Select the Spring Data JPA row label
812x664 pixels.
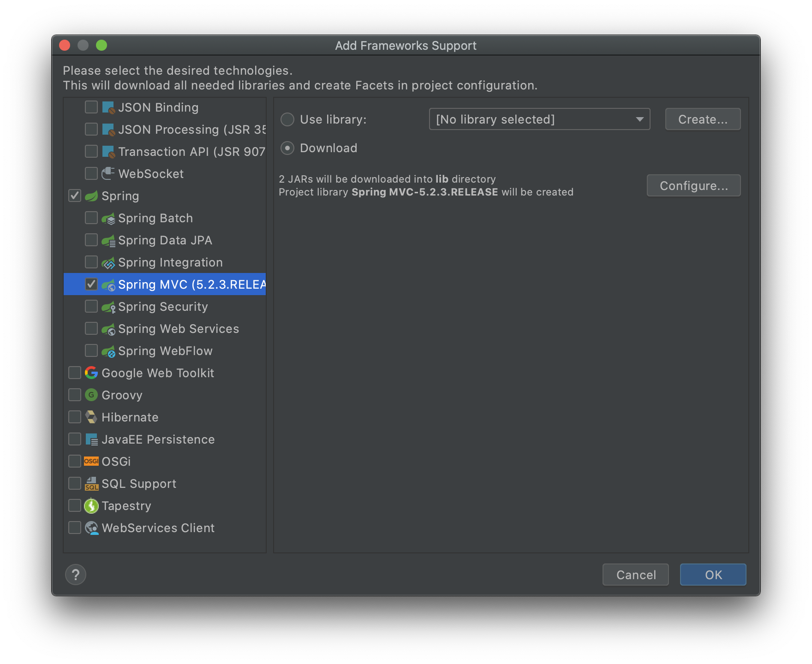click(x=165, y=240)
